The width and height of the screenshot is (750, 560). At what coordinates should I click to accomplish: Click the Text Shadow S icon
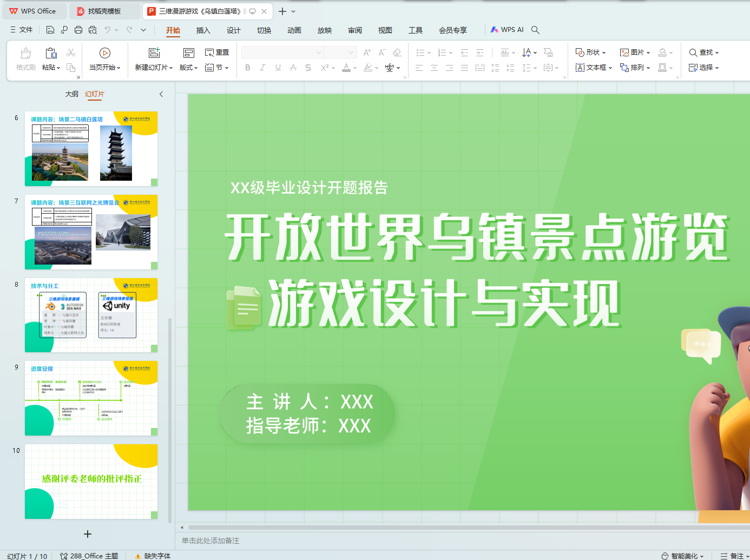tap(308, 68)
